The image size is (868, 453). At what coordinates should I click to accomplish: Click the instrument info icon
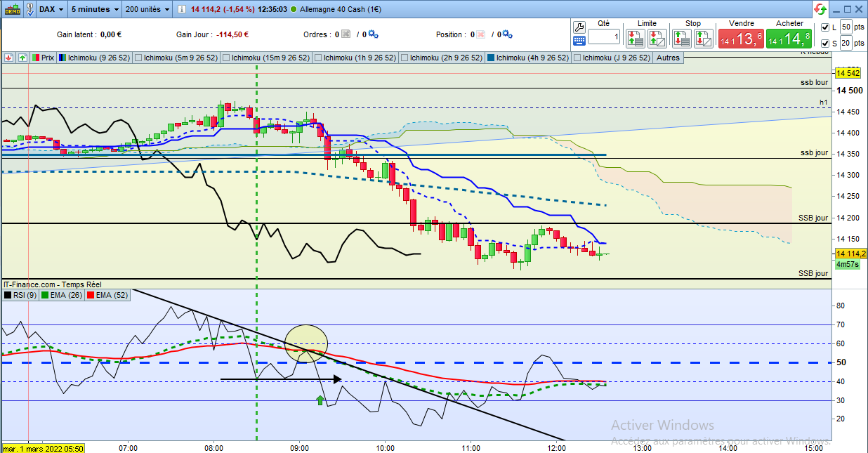point(182,9)
